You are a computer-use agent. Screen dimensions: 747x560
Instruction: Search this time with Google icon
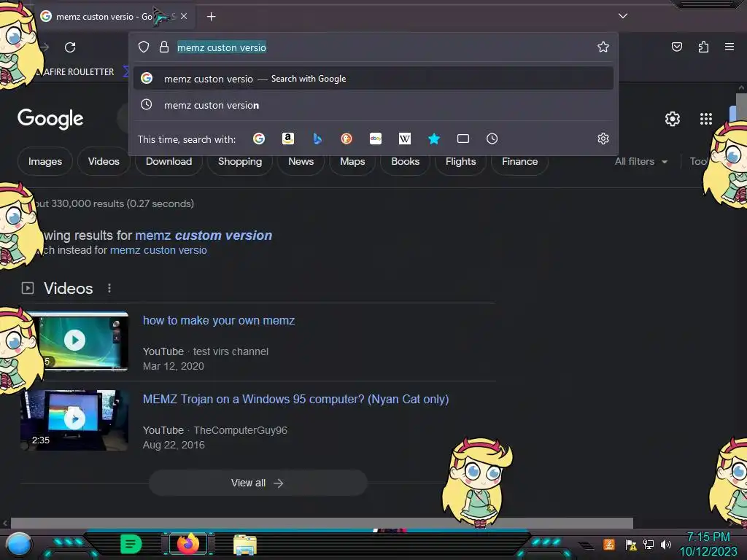pyautogui.click(x=259, y=139)
